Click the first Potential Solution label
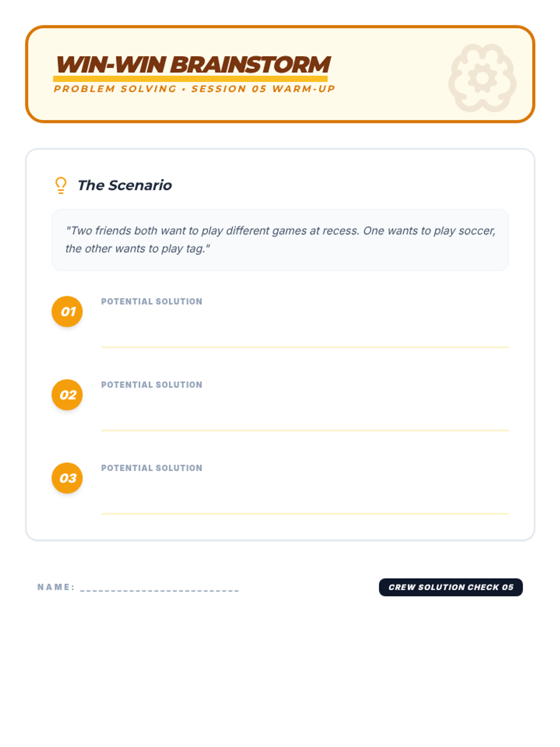The image size is (560, 747). (x=152, y=302)
